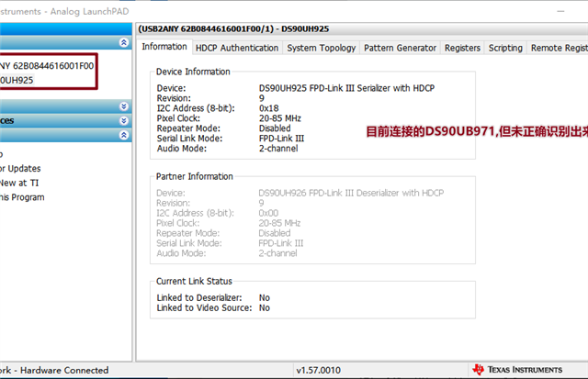
Task: Open the 'New at TI' link
Action: point(19,184)
